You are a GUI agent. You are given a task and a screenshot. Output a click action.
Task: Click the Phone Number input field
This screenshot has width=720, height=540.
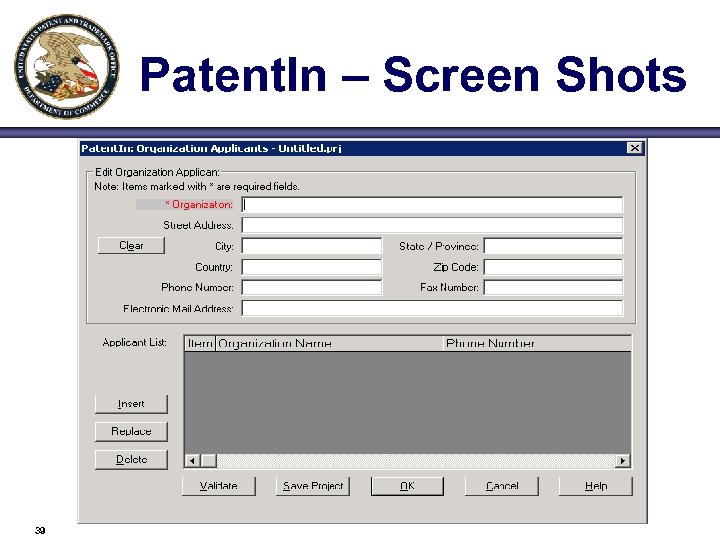[x=312, y=287]
